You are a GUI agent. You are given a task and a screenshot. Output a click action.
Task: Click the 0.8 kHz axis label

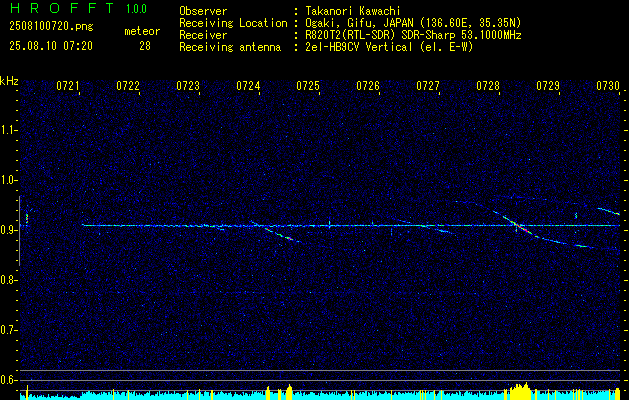(x=8, y=280)
